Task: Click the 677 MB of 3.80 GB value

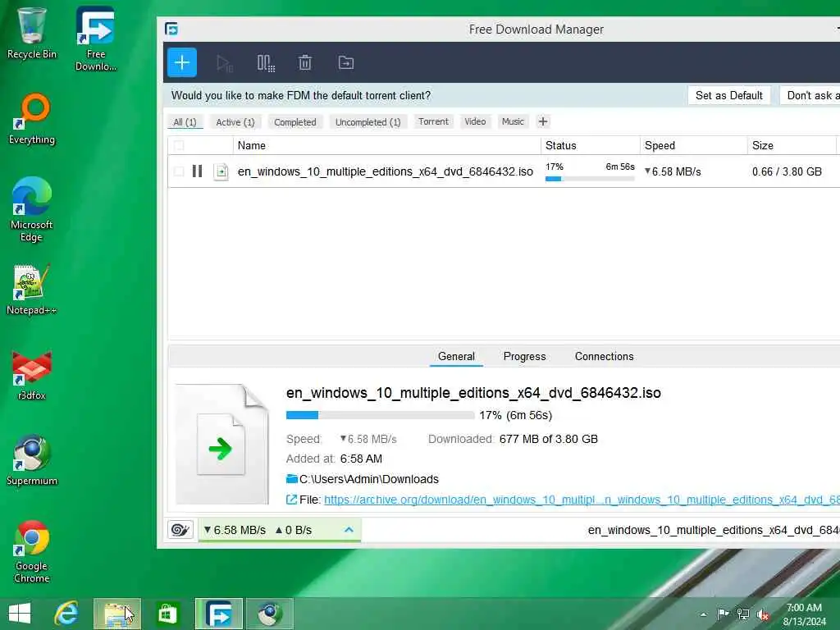Action: tap(549, 440)
